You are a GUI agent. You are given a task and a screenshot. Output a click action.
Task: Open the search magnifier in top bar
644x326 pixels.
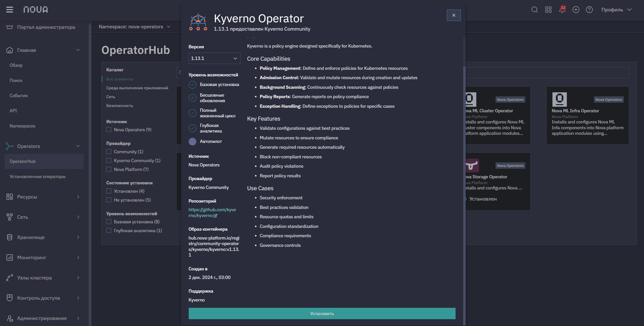point(534,10)
